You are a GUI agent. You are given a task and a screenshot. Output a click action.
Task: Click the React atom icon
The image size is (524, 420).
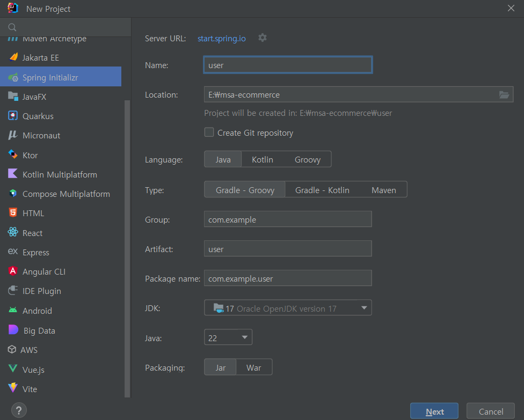click(13, 232)
